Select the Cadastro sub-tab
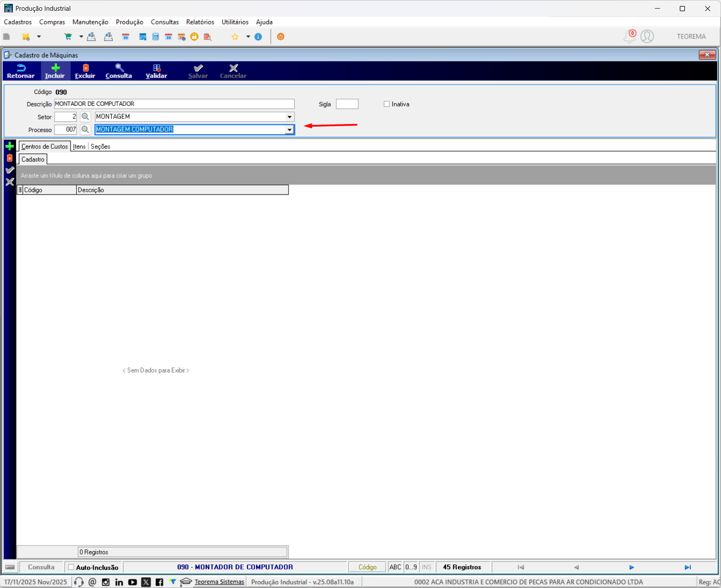This screenshot has height=588, width=721. click(33, 159)
